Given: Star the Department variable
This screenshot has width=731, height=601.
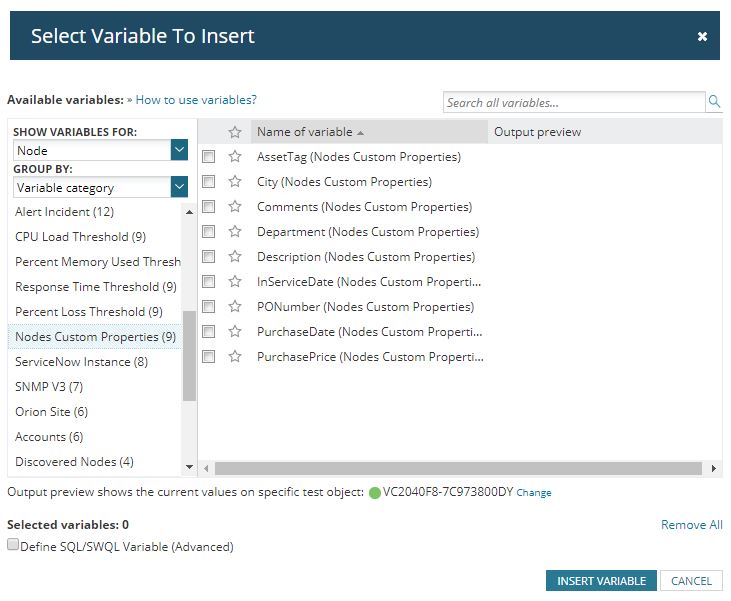Looking at the screenshot, I should point(235,232).
